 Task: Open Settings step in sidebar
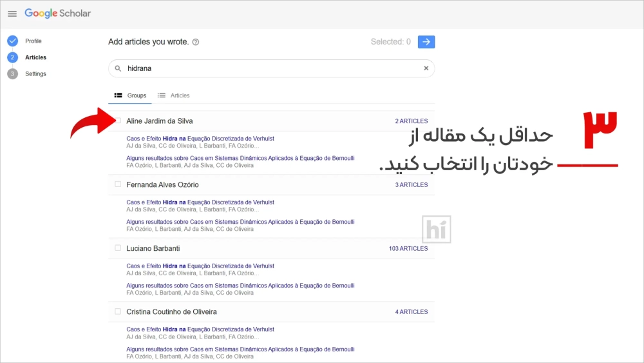click(x=35, y=74)
